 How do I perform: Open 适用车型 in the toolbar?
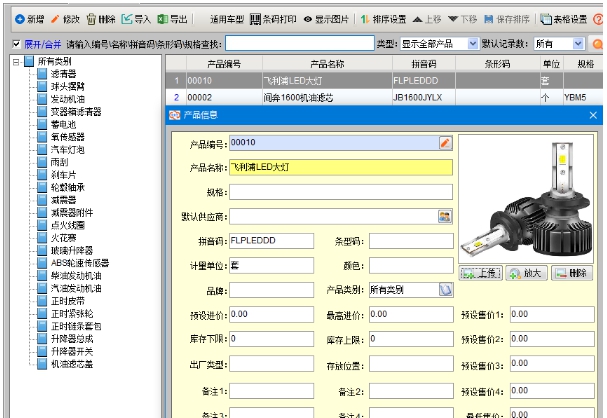tap(227, 19)
